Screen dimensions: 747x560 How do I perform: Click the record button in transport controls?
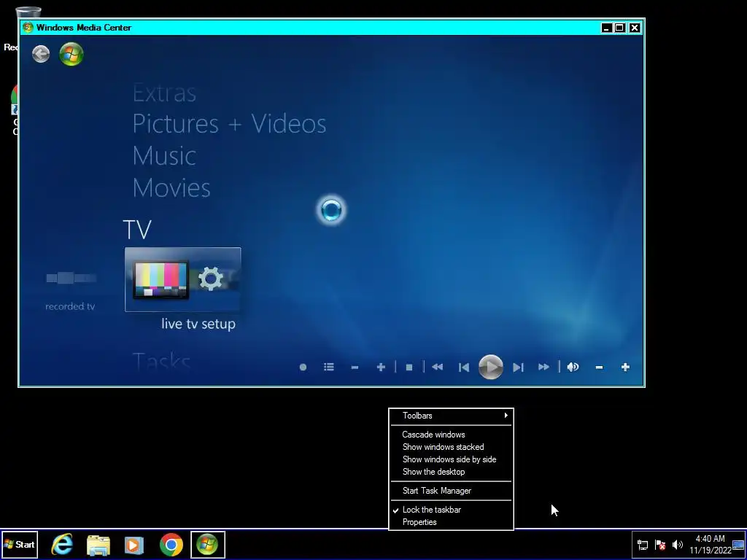[303, 367]
